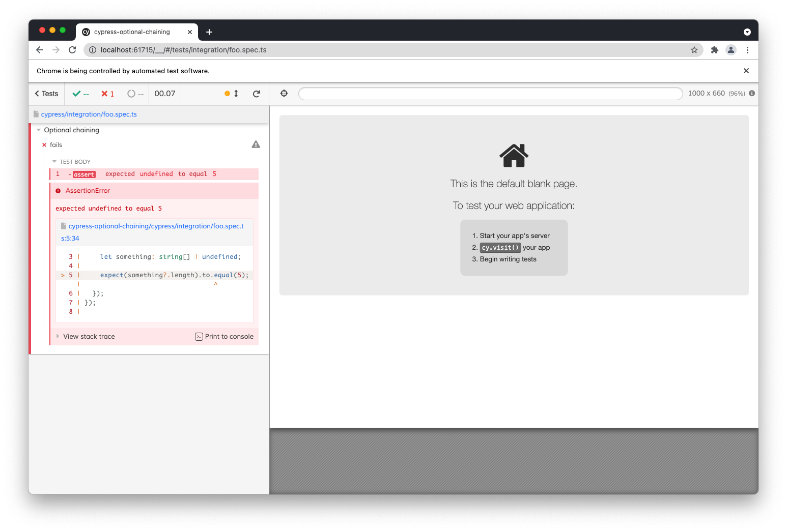Open the Chrome extensions puzzle icon

tap(715, 50)
